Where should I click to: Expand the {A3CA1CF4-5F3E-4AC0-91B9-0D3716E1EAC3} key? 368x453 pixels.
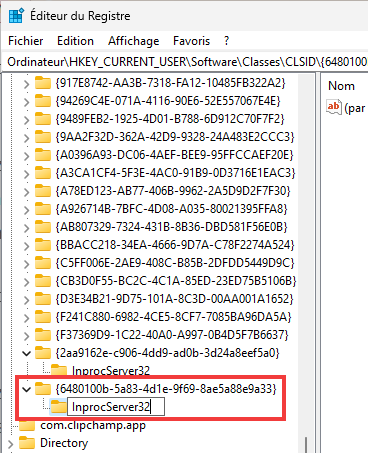[26, 173]
